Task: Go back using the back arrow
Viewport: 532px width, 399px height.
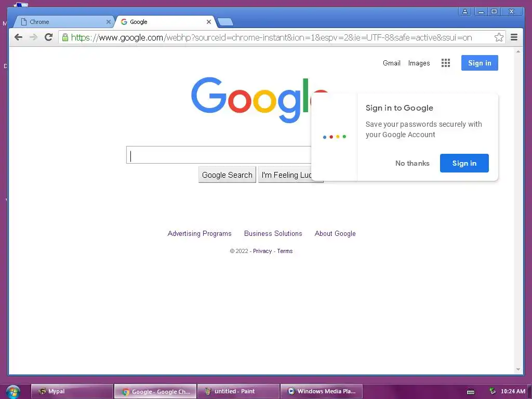Action: tap(18, 37)
